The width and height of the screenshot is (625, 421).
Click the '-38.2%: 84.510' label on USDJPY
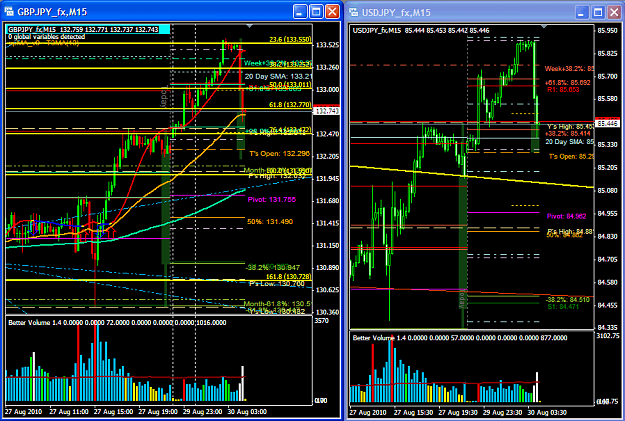(567, 299)
